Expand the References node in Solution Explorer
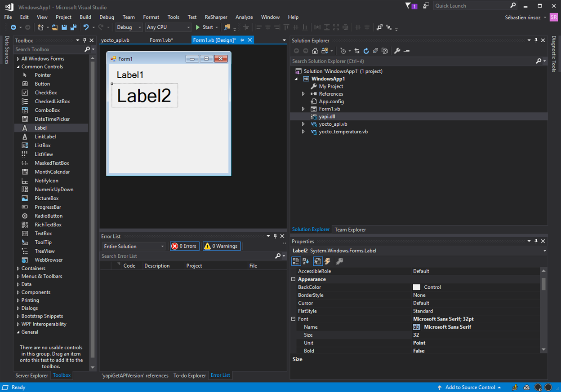The height and width of the screenshot is (392, 561). (303, 94)
